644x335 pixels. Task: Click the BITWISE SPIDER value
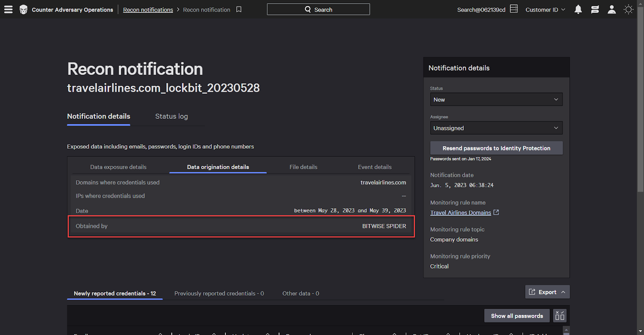[384, 226]
